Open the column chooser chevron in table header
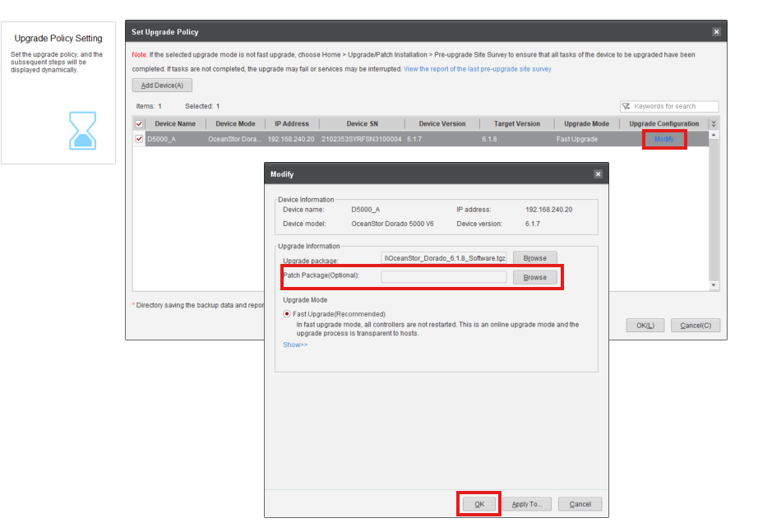 714,124
